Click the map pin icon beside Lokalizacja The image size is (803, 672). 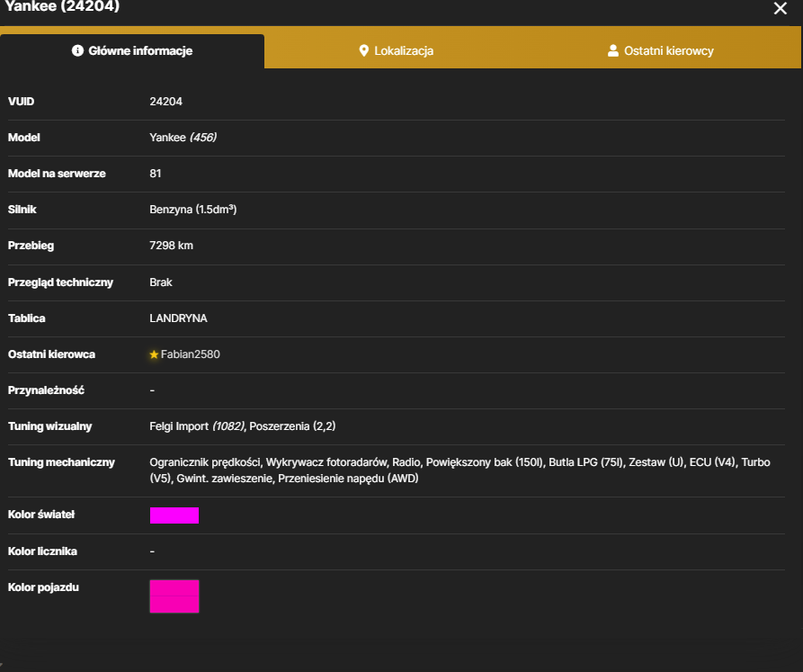point(363,50)
